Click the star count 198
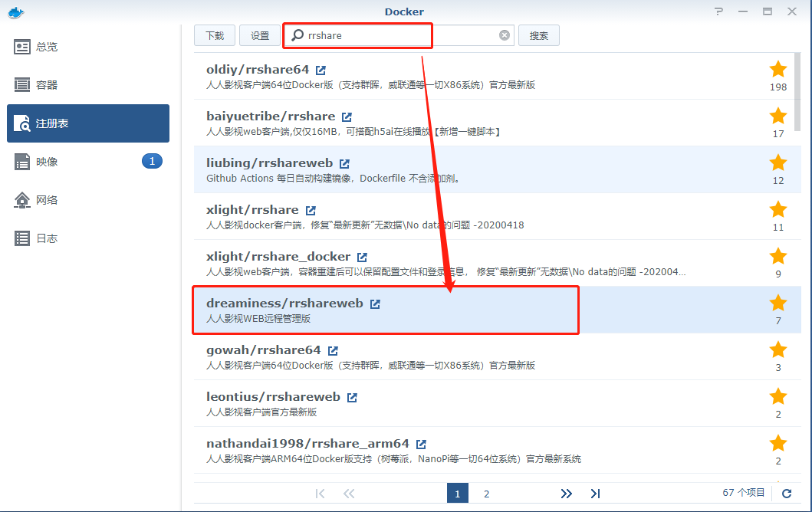Viewport: 812px width, 512px height. (777, 87)
